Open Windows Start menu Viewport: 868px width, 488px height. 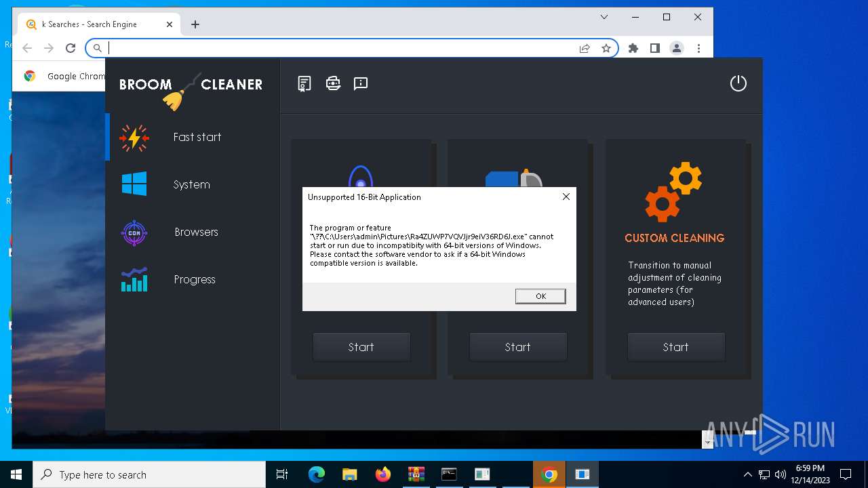16,474
